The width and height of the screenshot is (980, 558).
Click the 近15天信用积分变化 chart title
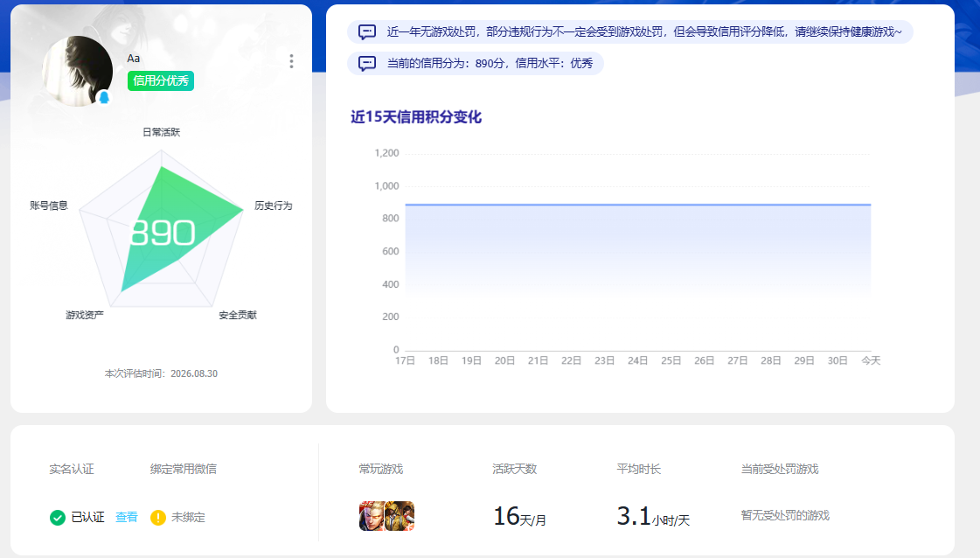tap(416, 117)
